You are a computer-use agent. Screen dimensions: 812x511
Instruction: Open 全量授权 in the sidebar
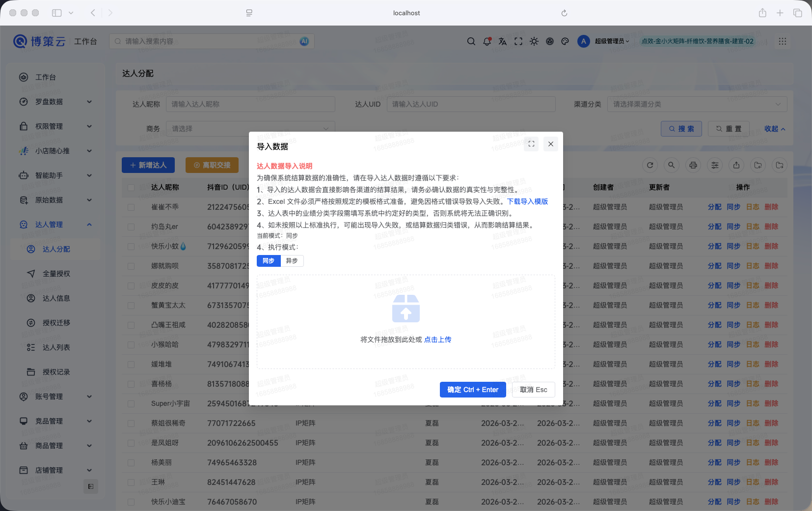click(56, 274)
